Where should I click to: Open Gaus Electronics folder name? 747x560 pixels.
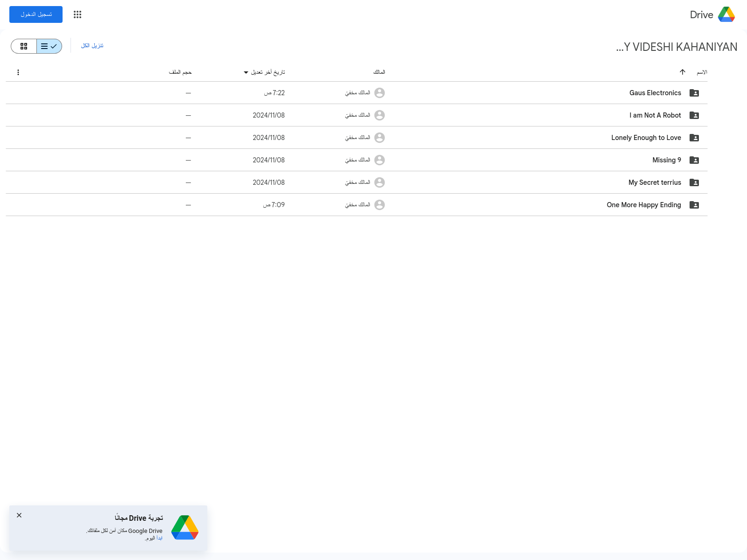(x=655, y=93)
